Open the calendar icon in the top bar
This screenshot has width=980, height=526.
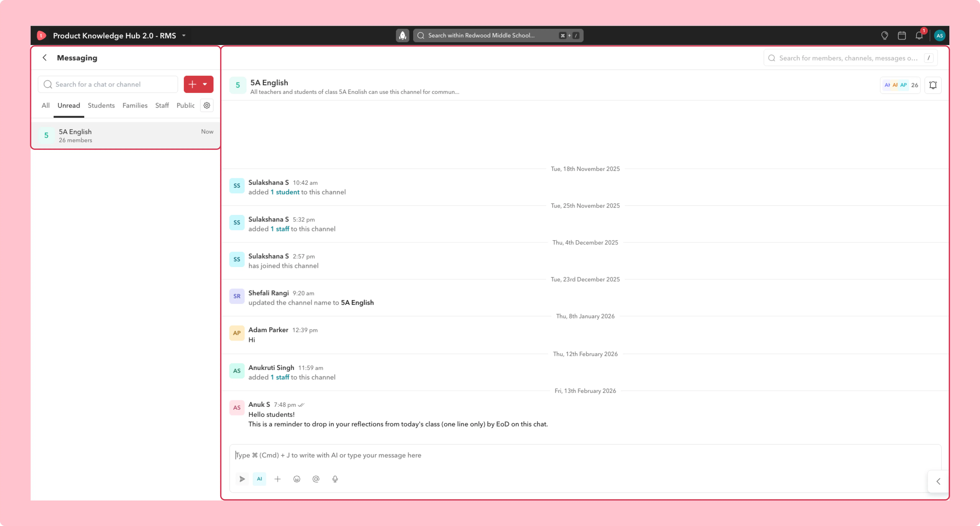tap(902, 35)
